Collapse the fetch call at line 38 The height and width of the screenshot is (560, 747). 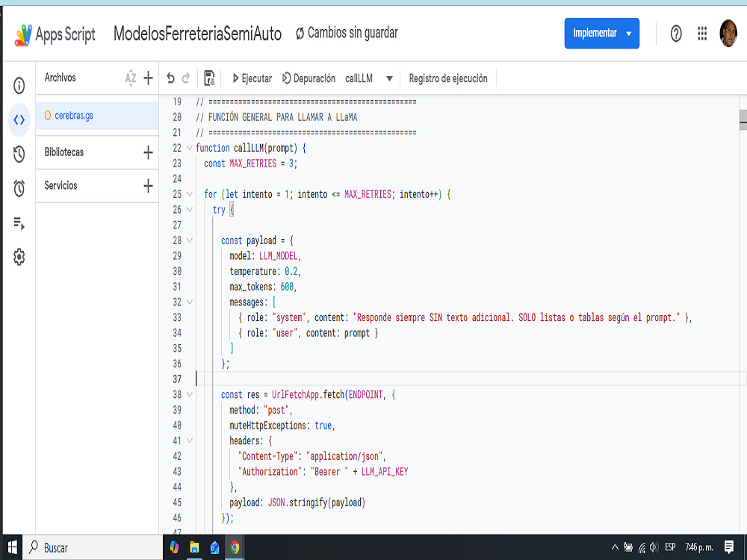(190, 394)
